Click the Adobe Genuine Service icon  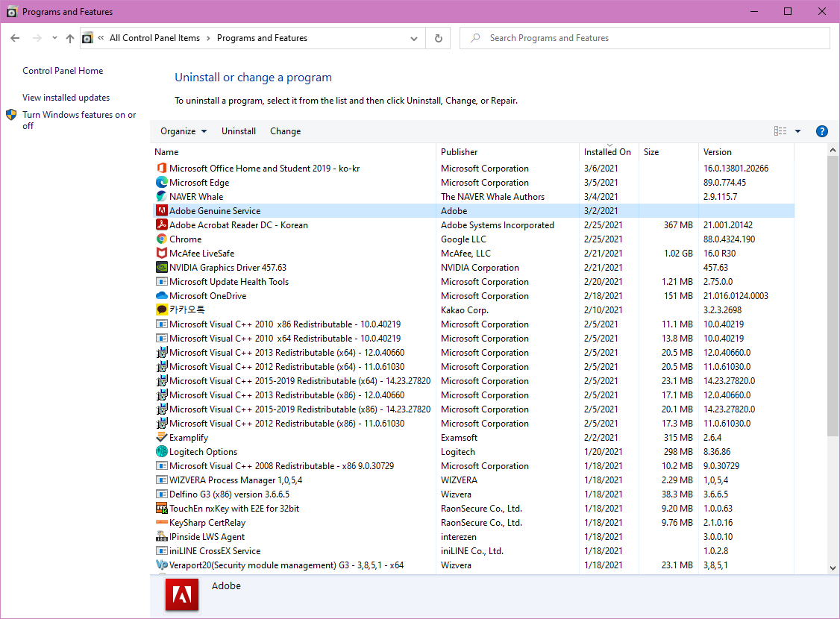click(x=161, y=211)
